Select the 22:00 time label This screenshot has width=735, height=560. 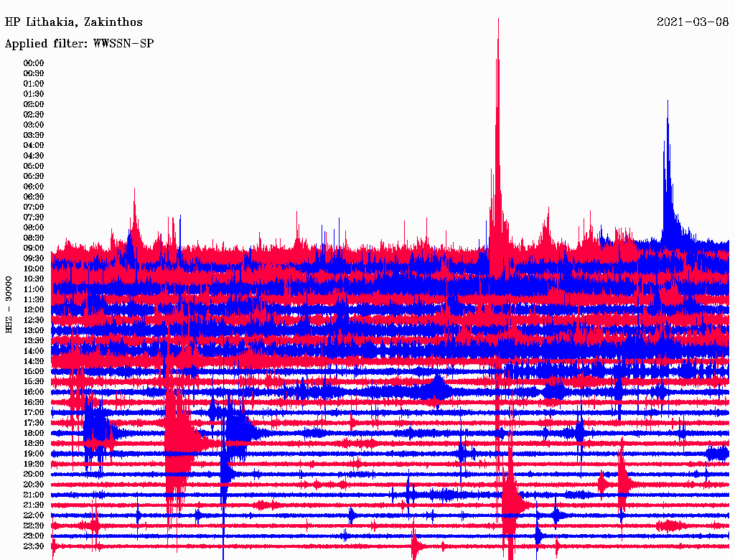34,515
